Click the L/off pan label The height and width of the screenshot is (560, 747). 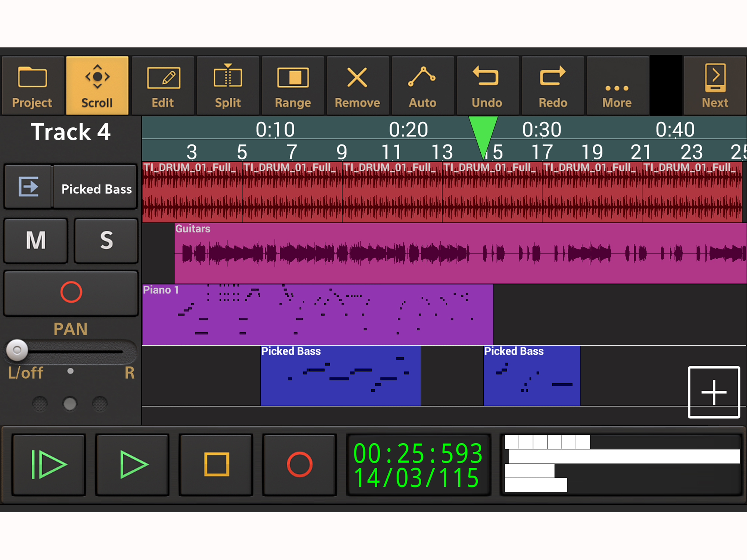click(26, 373)
